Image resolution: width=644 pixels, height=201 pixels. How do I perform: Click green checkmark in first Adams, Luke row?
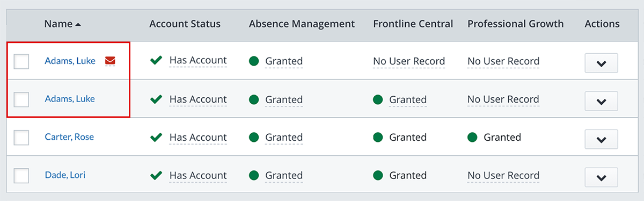click(x=156, y=61)
